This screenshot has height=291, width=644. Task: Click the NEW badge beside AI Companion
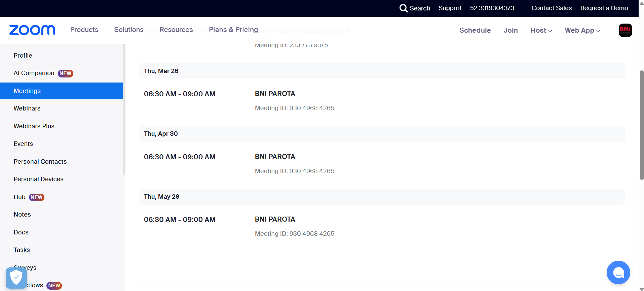tap(65, 73)
